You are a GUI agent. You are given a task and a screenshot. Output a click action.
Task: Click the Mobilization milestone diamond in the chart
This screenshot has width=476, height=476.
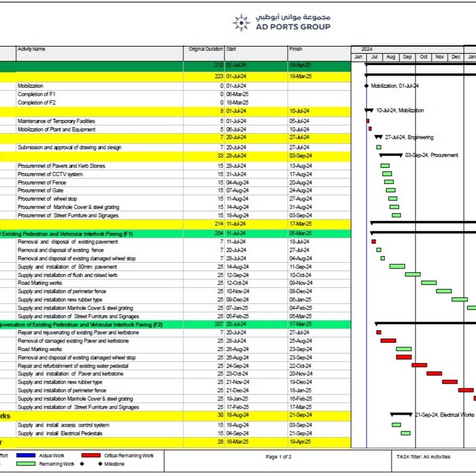coord(367,86)
